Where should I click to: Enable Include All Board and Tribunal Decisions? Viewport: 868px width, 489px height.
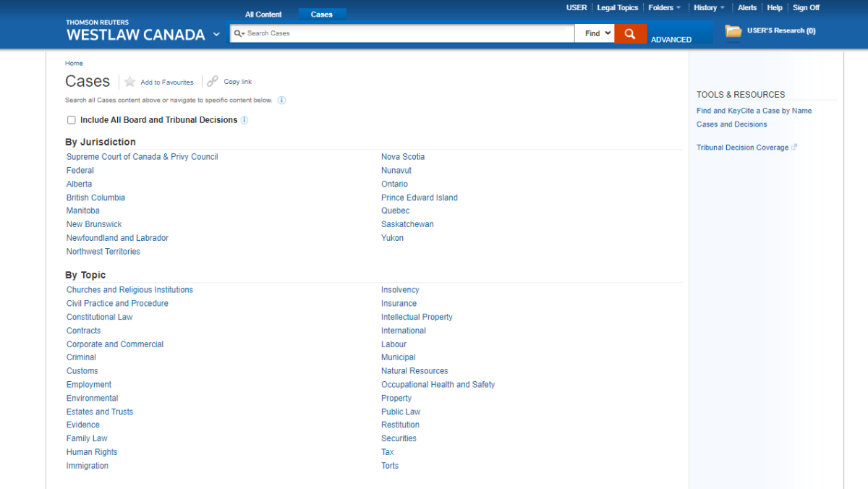[x=72, y=119]
